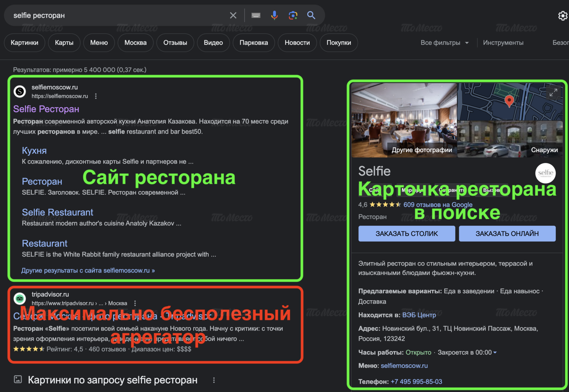569x392 pixels.
Task: Select the Картинки filter chip
Action: point(24,43)
